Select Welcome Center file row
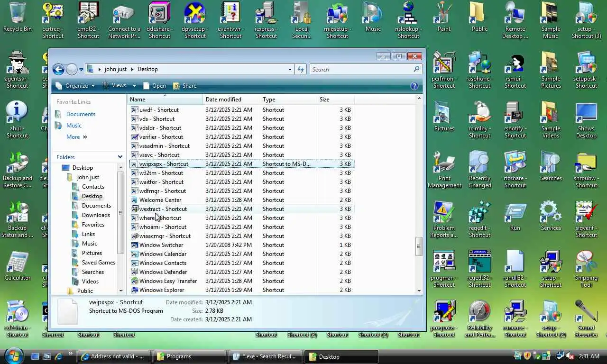 (241, 200)
